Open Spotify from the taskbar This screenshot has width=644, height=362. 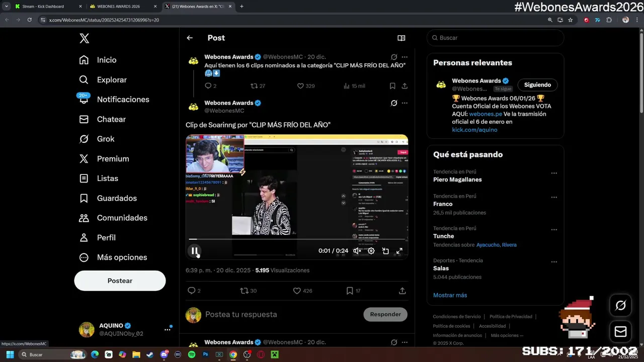tap(192, 354)
